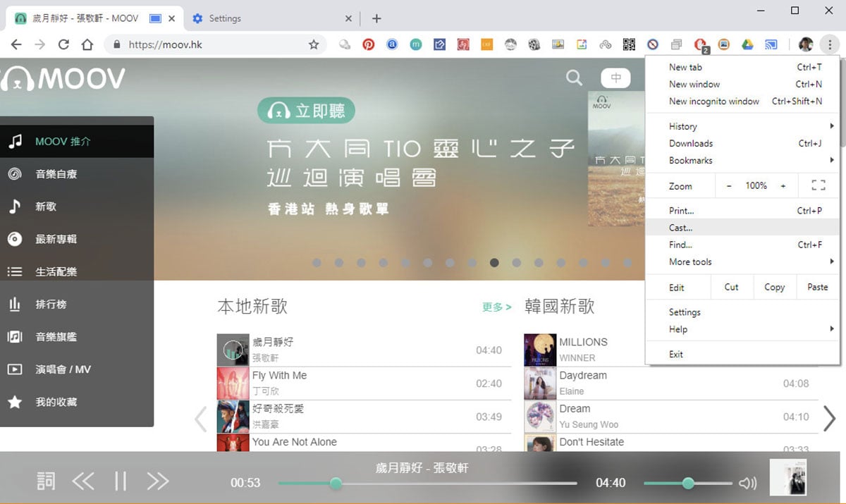The image size is (846, 504).
Task: Select Cast... in the menu
Action: [x=742, y=228]
